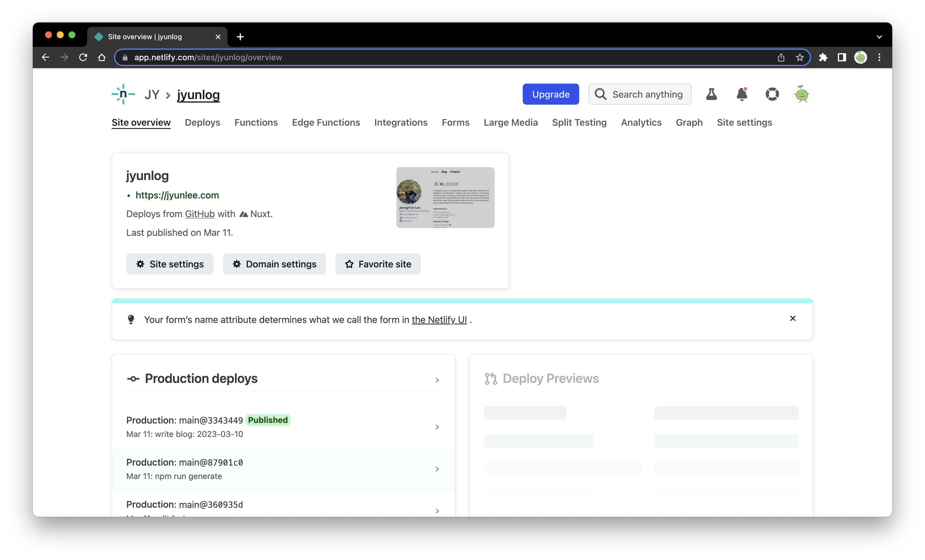
Task: Click the Site settings gear button
Action: [170, 264]
